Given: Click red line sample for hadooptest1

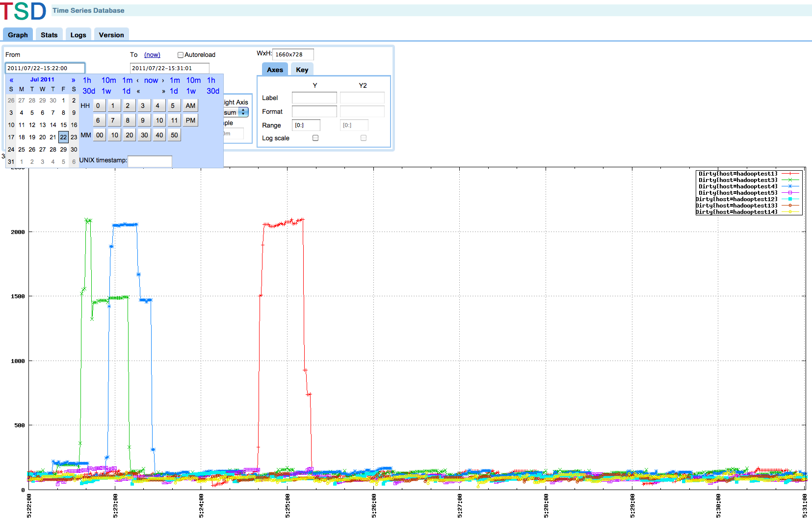Looking at the screenshot, I should click(790, 174).
